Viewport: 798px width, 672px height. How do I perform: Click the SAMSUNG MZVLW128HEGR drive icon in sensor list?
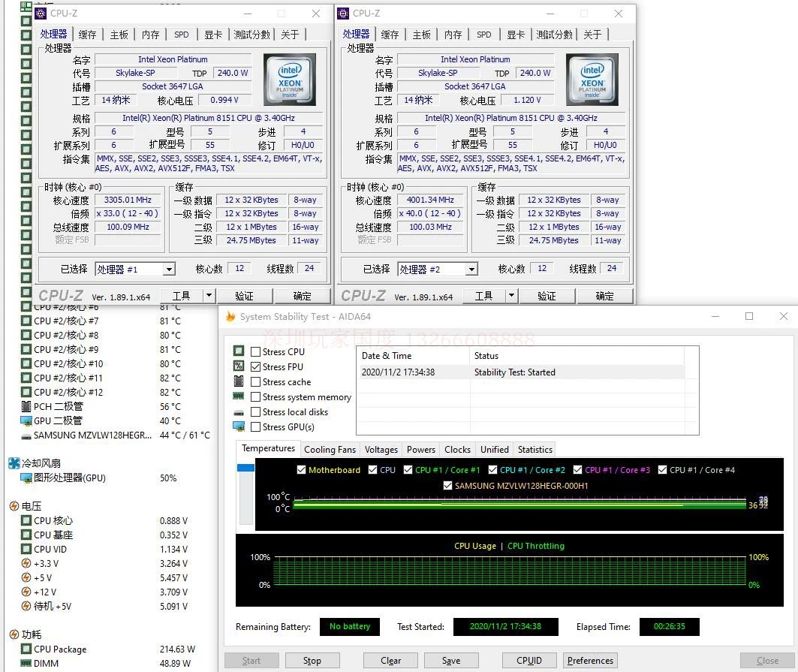click(26, 435)
